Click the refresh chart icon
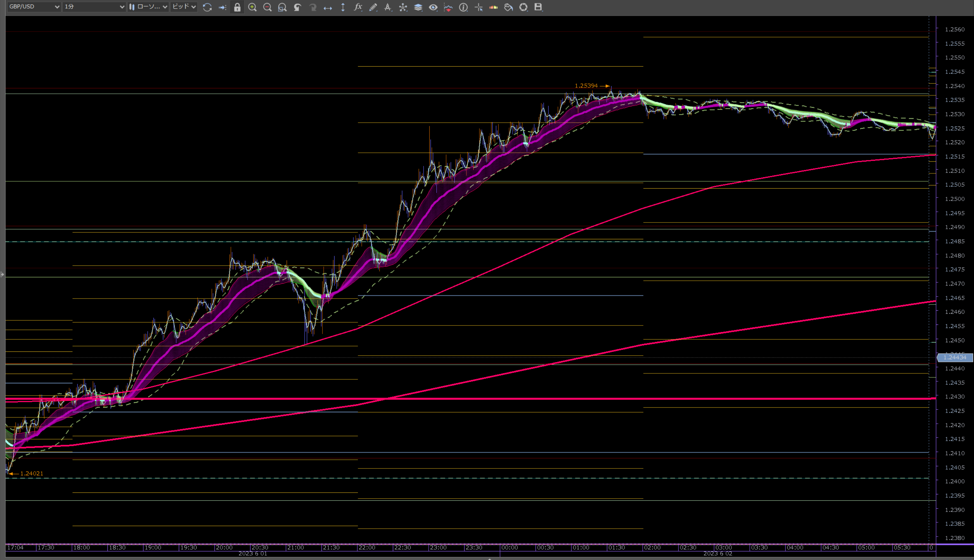Image resolution: width=974 pixels, height=560 pixels. [x=207, y=7]
